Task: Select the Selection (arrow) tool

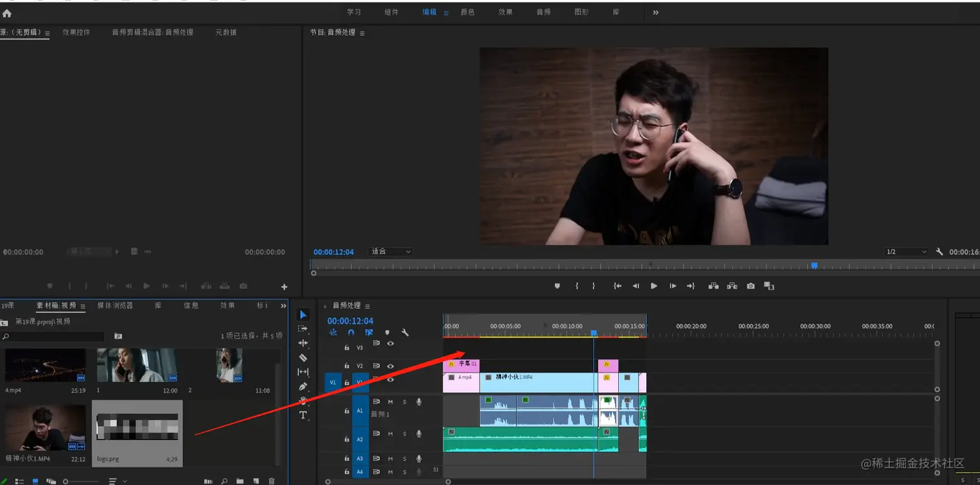Action: tap(303, 314)
